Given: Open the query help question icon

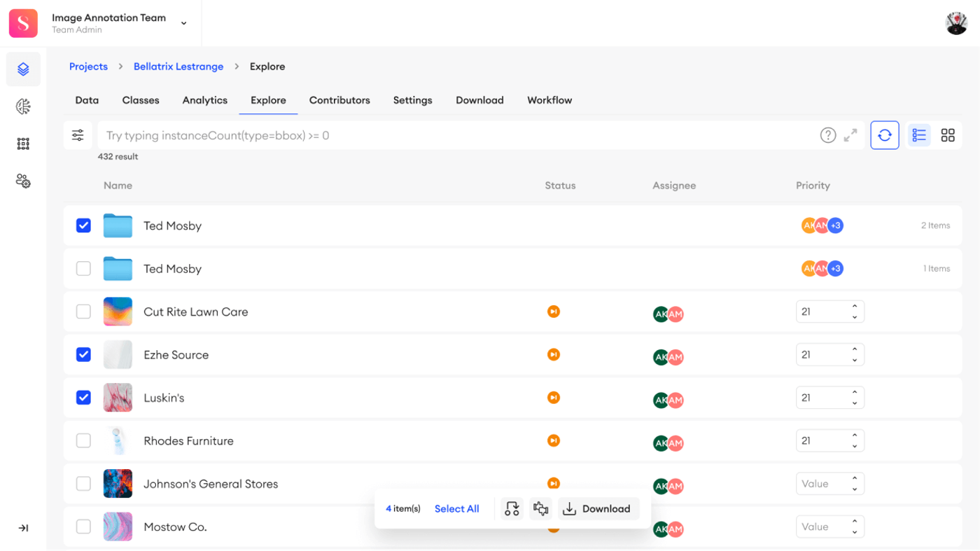Looking at the screenshot, I should coord(828,135).
